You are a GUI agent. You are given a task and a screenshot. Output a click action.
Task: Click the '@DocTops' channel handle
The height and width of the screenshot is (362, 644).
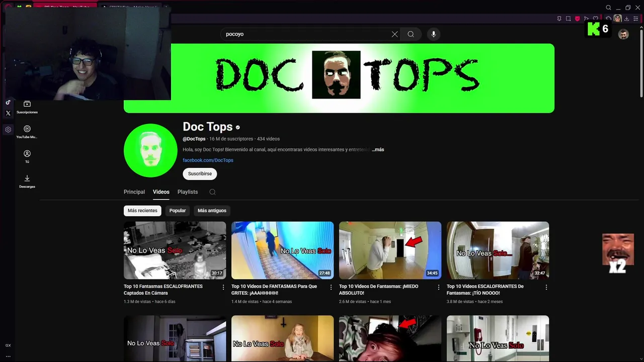pyautogui.click(x=194, y=139)
